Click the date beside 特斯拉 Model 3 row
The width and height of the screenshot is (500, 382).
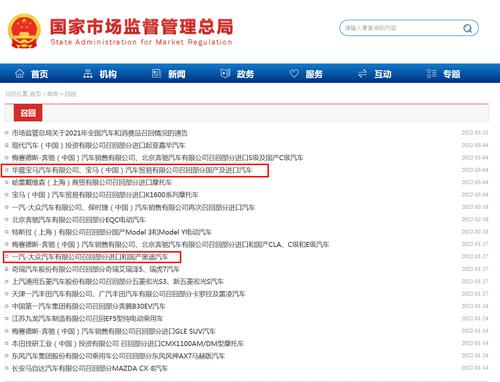475,232
